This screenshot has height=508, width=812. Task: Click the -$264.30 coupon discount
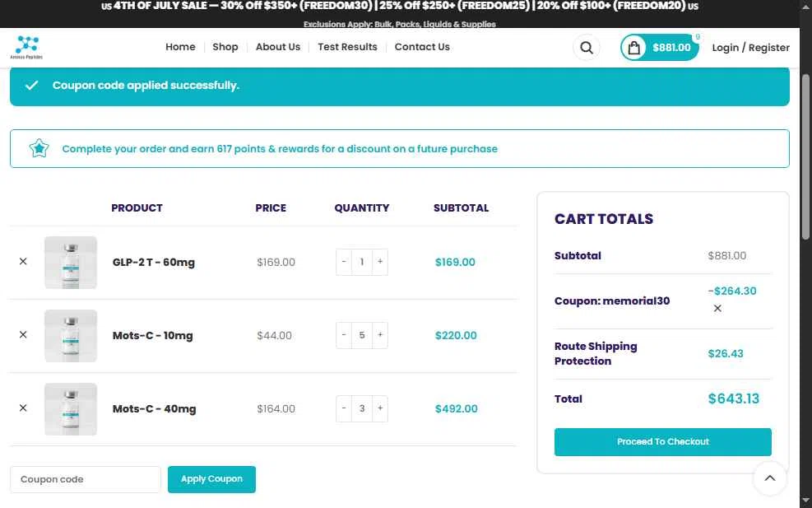pyautogui.click(x=731, y=291)
